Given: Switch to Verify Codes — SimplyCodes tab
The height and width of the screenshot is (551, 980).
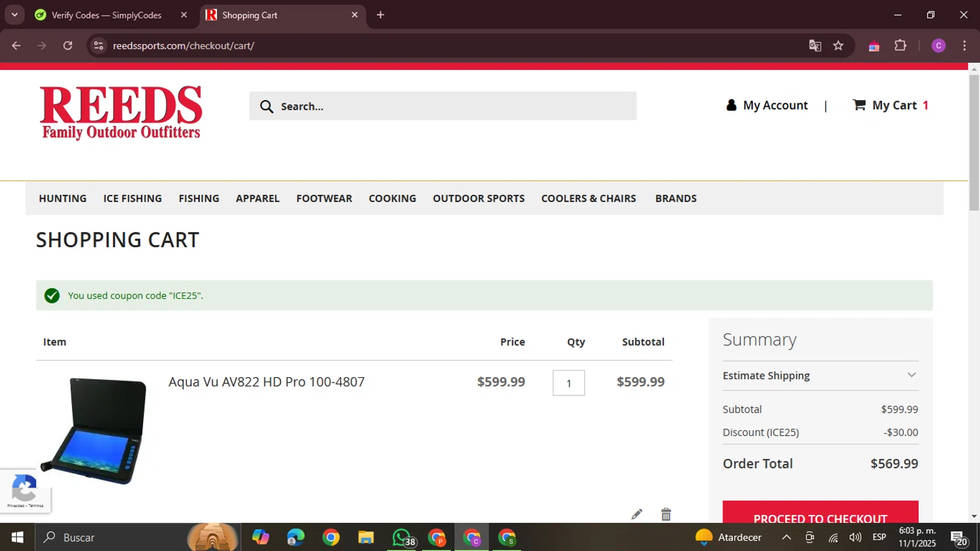Looking at the screenshot, I should 106,15.
